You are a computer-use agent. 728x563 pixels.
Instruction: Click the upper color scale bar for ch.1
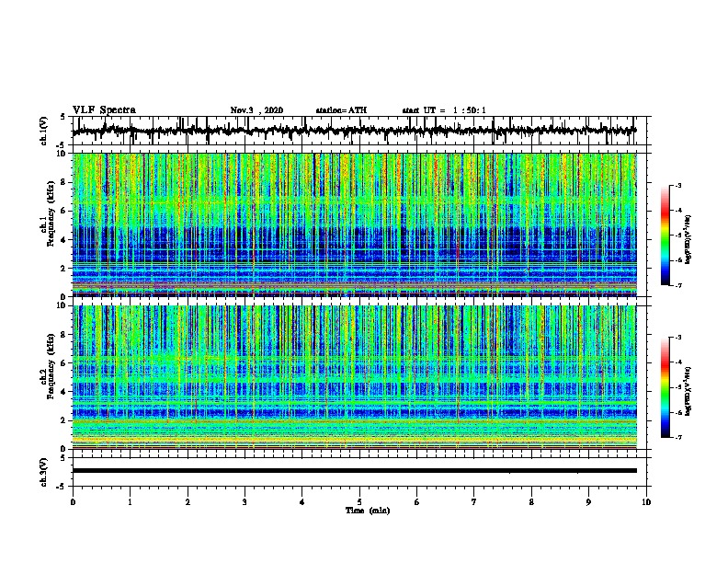coord(665,236)
